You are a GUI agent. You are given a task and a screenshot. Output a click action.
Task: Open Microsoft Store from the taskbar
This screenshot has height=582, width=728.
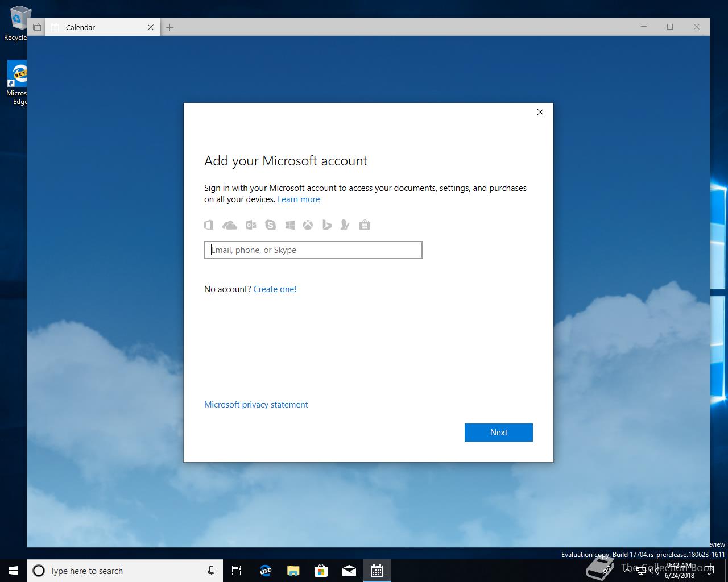coord(321,571)
